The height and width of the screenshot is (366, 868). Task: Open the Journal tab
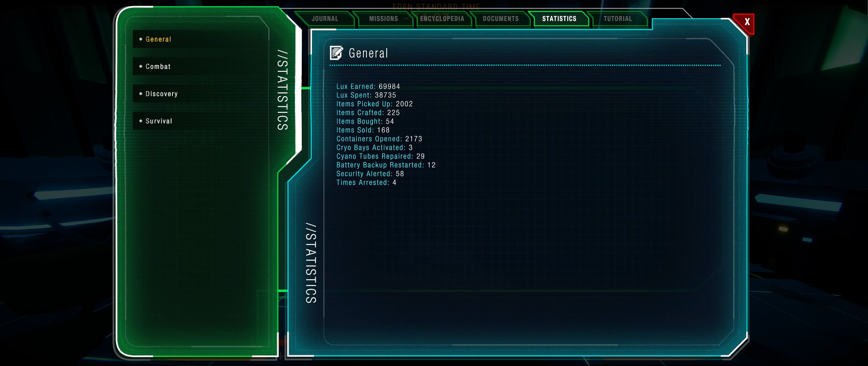click(325, 19)
